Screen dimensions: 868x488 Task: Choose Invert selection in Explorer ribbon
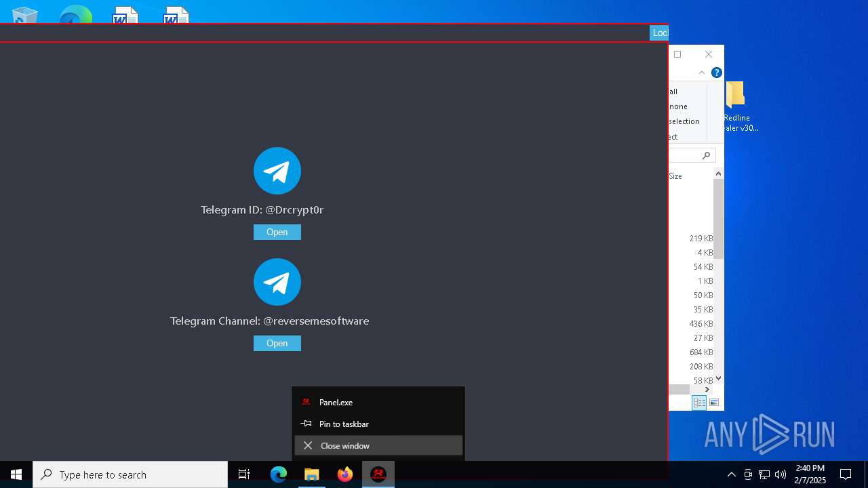(684, 121)
